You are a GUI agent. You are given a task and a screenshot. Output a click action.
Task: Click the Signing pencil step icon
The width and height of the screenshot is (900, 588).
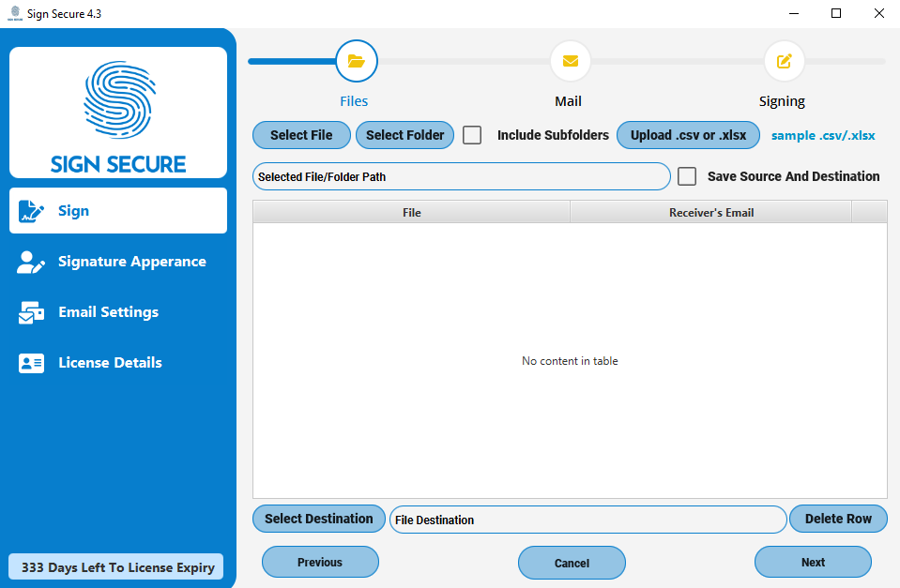coord(784,61)
